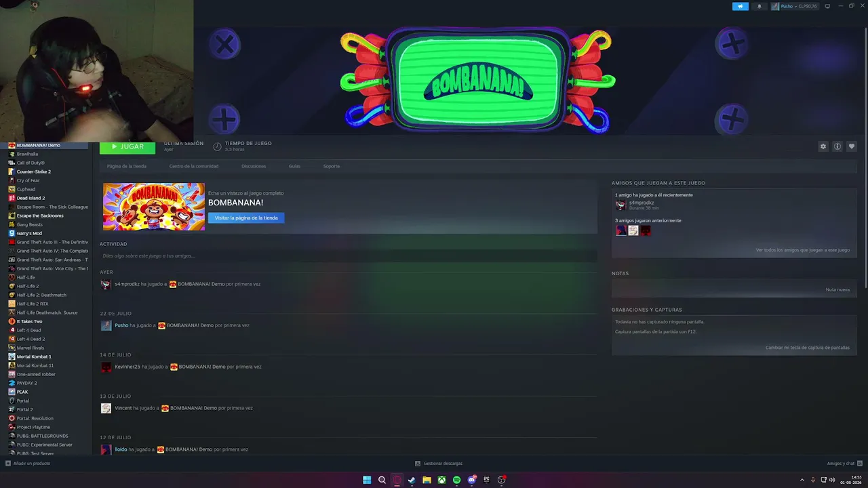Select Brawlhalla in the library list

coord(45,154)
